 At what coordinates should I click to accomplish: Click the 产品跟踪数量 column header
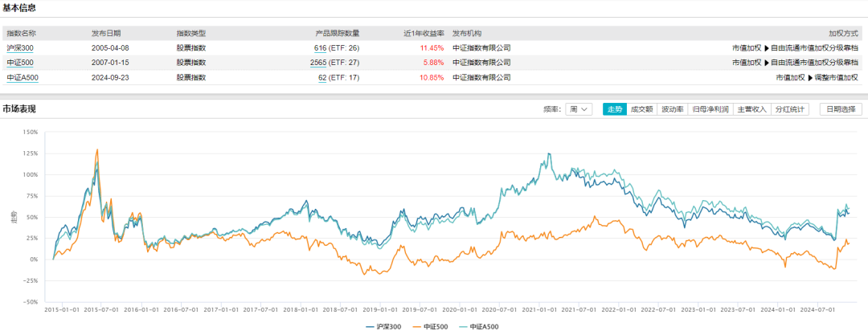[x=337, y=33]
